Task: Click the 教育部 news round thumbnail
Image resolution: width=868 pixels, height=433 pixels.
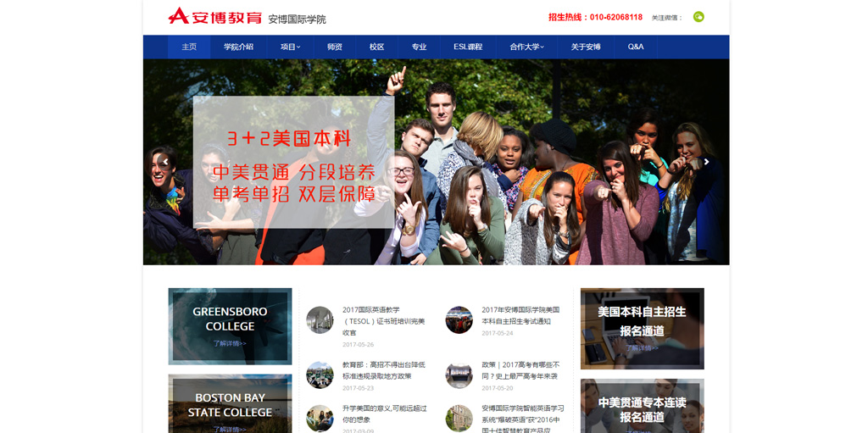Action: 320,375
